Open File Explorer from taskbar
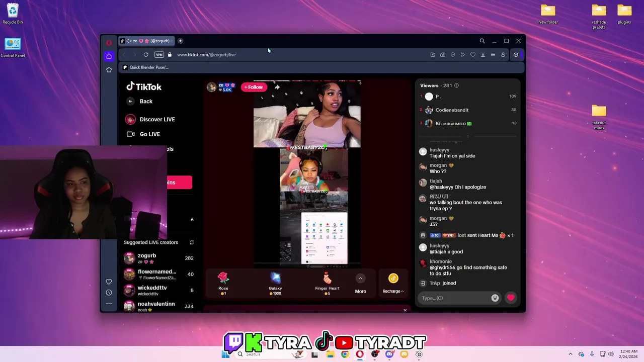 pyautogui.click(x=330, y=354)
